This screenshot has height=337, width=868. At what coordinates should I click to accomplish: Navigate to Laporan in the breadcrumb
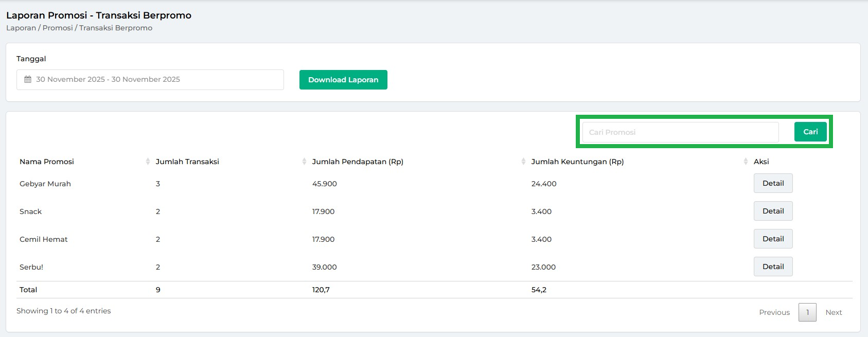[x=21, y=28]
